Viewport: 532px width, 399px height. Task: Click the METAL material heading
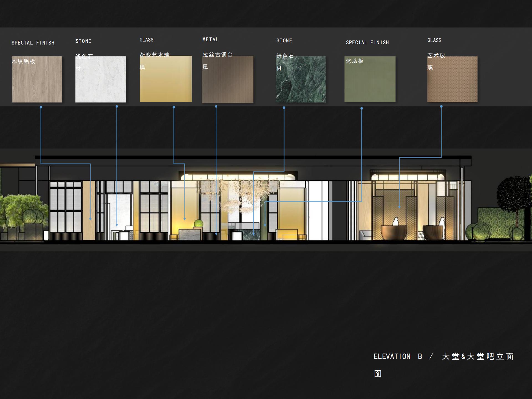coord(210,40)
